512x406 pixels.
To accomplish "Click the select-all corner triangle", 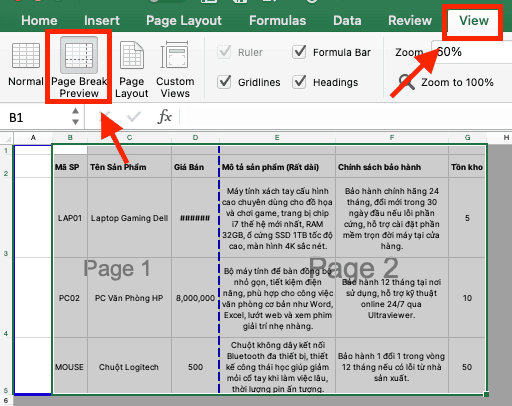I will point(7,138).
